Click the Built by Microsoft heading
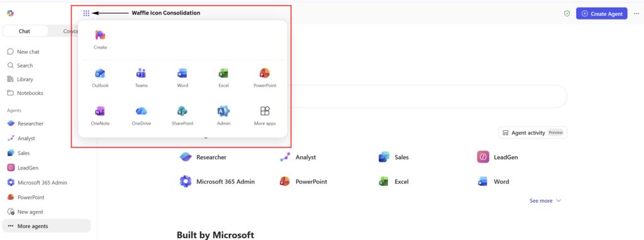 (x=215, y=235)
